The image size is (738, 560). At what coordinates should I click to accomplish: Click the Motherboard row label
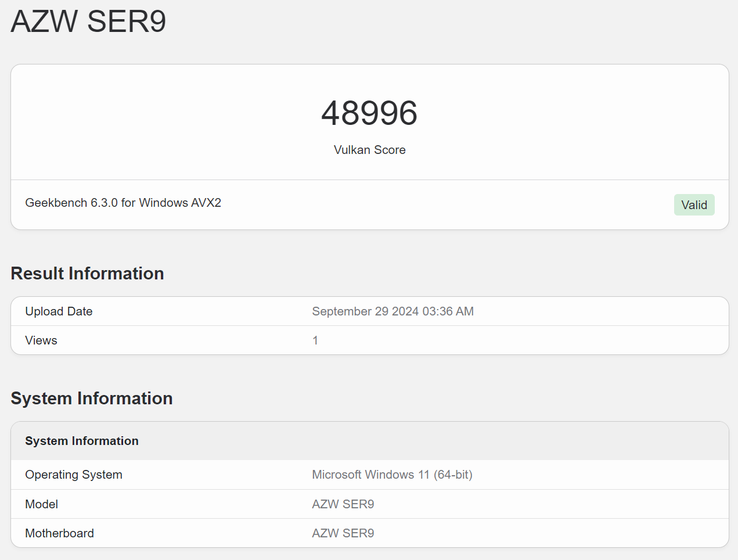59,533
